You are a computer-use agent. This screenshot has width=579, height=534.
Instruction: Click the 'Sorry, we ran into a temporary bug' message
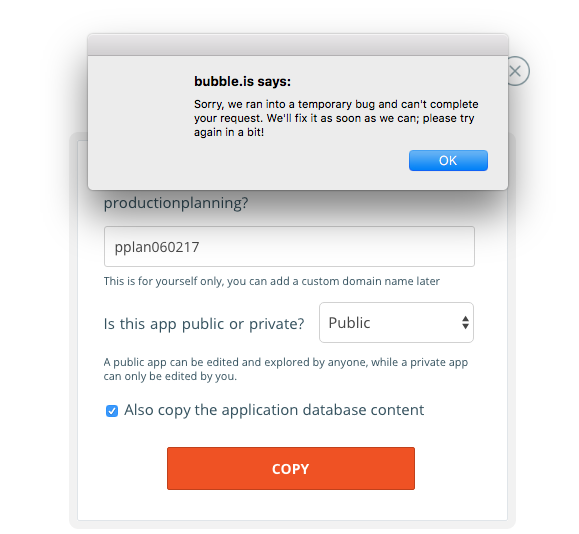(336, 118)
